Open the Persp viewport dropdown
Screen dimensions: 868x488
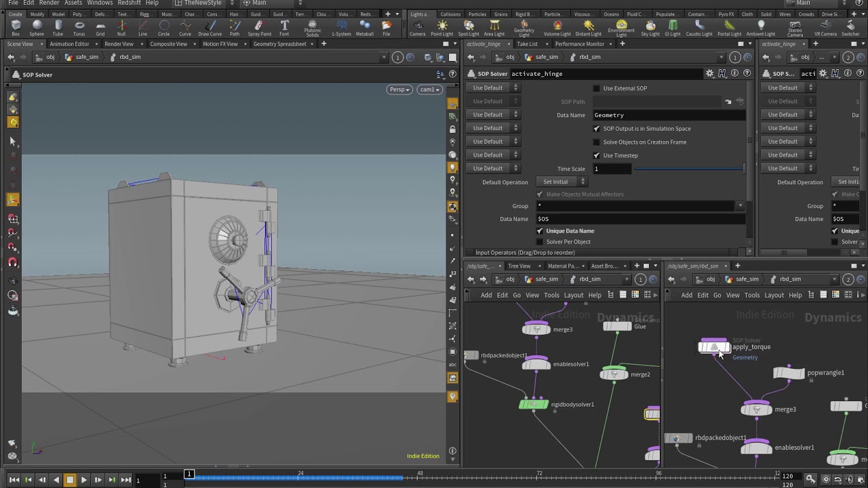(399, 89)
